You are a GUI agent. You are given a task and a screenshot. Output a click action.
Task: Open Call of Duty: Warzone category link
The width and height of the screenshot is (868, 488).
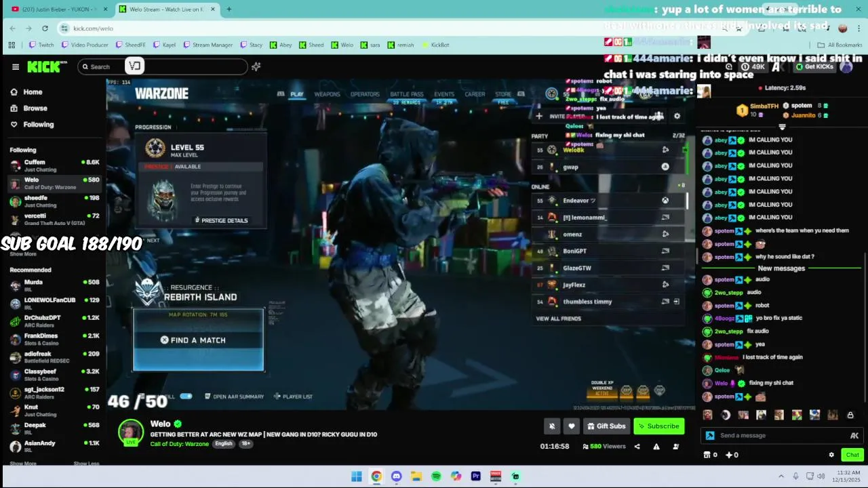pyautogui.click(x=180, y=444)
